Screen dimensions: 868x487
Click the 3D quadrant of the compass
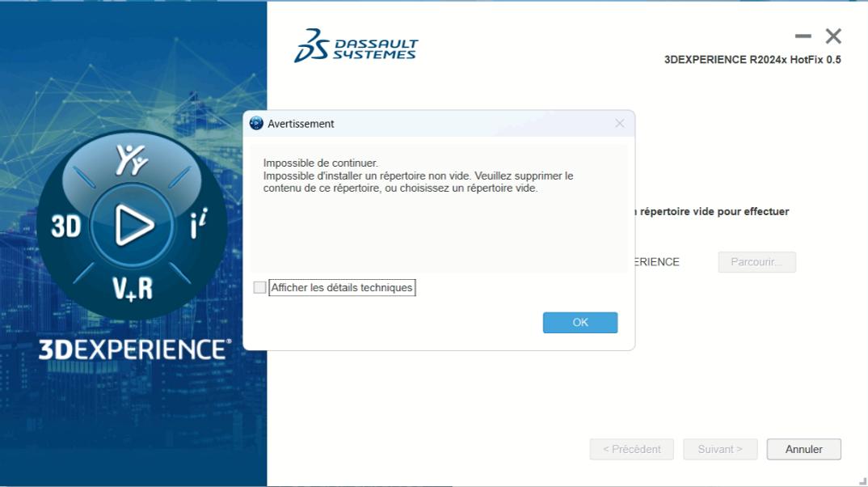tap(66, 227)
